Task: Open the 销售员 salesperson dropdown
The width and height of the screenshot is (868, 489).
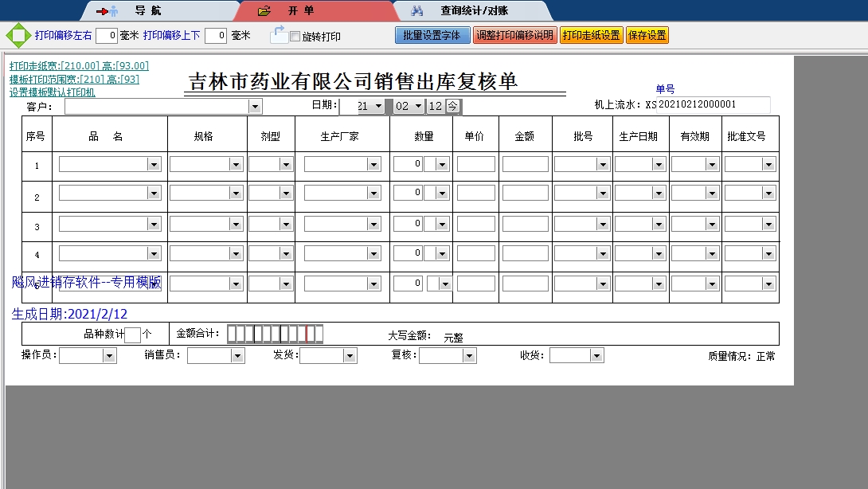Action: [237, 356]
